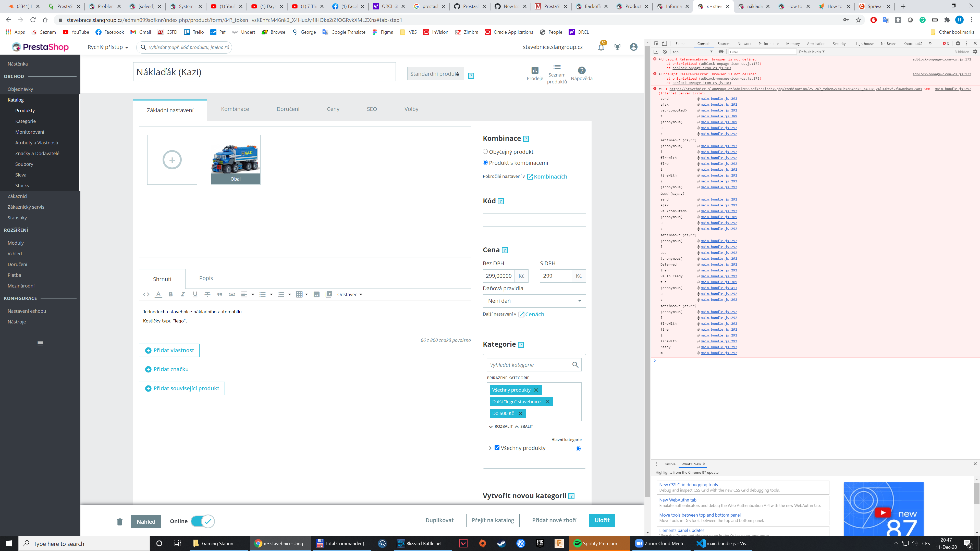Select Produkt s kombinacemi radio button

pos(485,162)
